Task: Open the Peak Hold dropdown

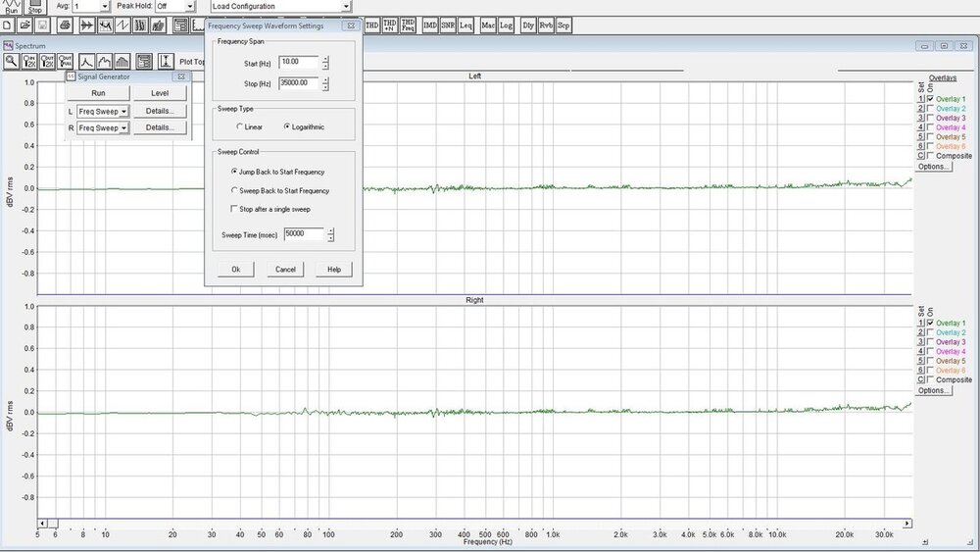Action: pos(190,6)
